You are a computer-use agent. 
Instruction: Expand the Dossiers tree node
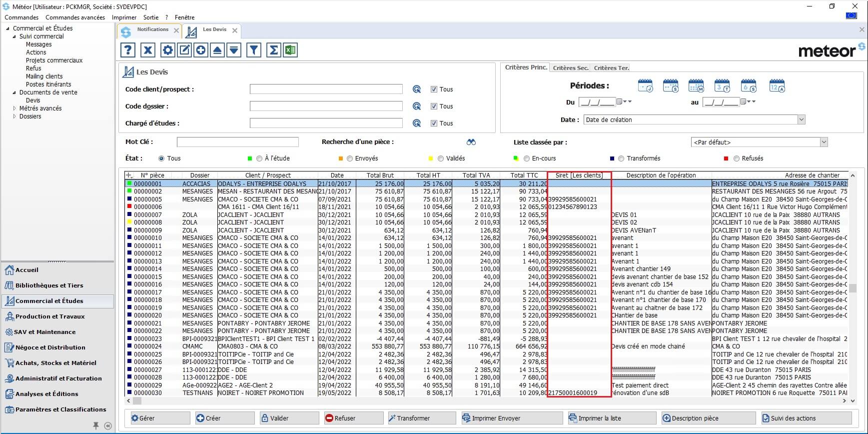[14, 116]
